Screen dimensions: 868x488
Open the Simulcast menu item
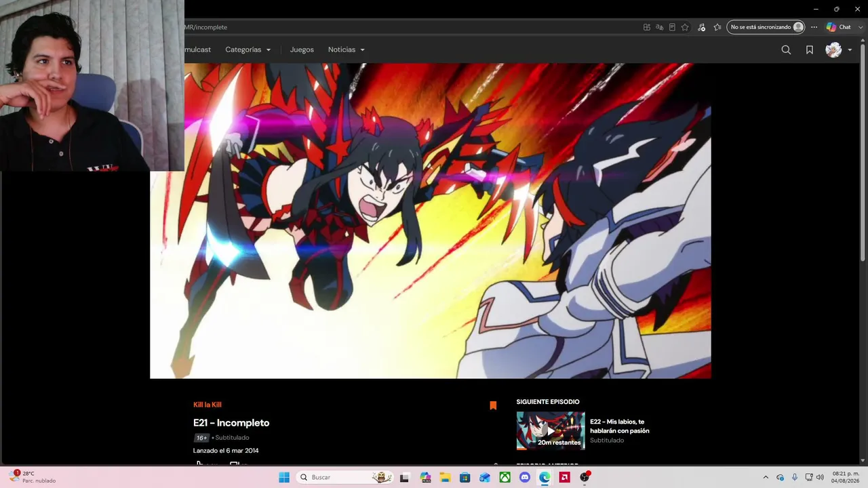tap(197, 49)
